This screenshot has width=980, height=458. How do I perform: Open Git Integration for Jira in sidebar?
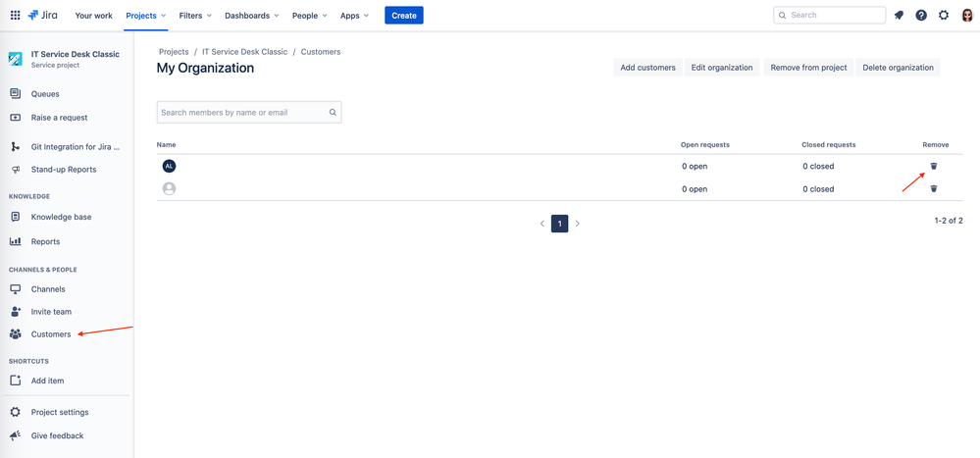76,147
